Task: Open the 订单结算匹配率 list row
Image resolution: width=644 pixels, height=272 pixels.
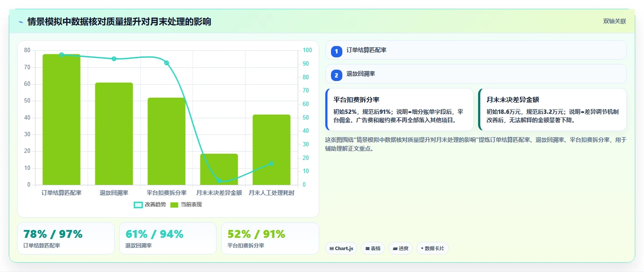Action: coord(476,50)
